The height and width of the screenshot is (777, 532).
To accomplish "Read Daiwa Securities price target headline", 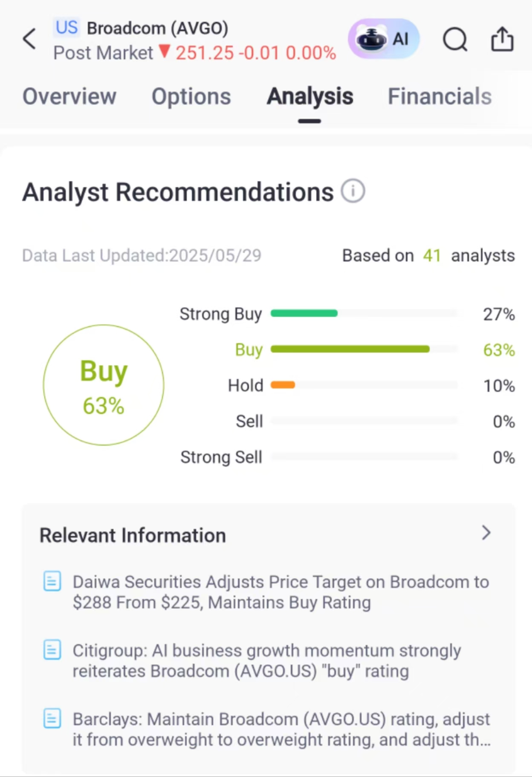I will tap(280, 592).
